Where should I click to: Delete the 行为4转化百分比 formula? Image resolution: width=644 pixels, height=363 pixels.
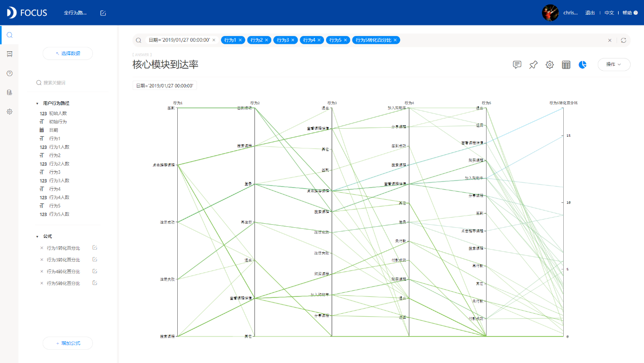(x=42, y=271)
